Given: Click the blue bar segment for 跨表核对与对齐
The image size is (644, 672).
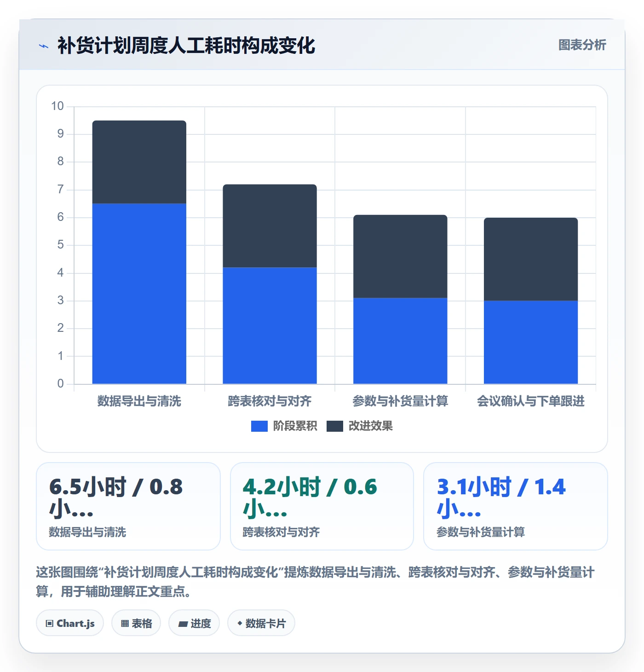Looking at the screenshot, I should 270,325.
